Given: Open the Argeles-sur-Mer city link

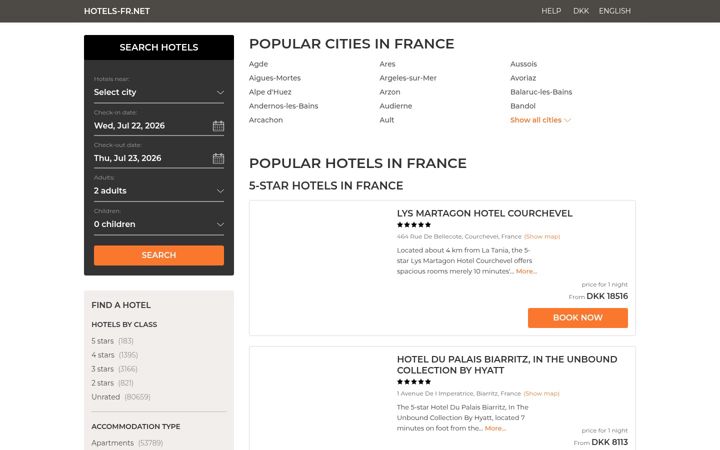Looking at the screenshot, I should pos(408,78).
